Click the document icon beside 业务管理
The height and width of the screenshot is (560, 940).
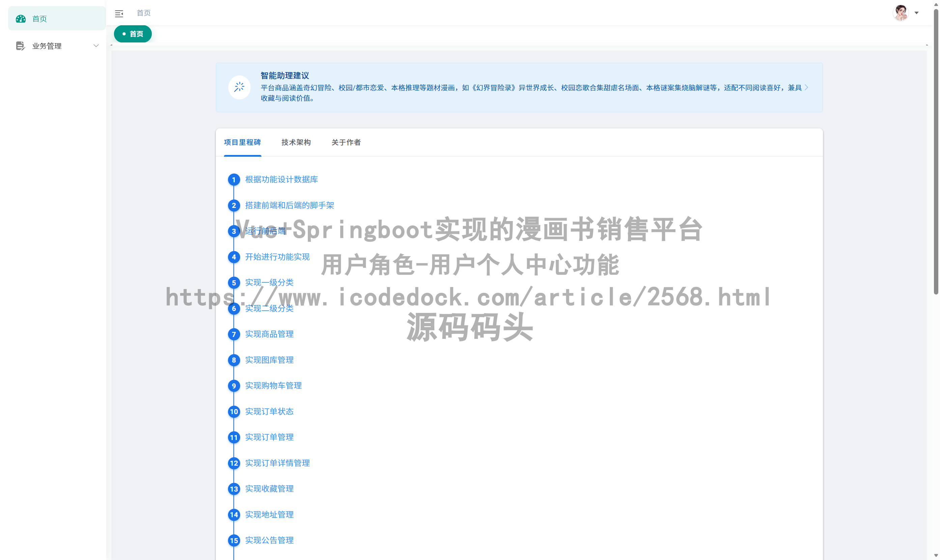pyautogui.click(x=20, y=46)
